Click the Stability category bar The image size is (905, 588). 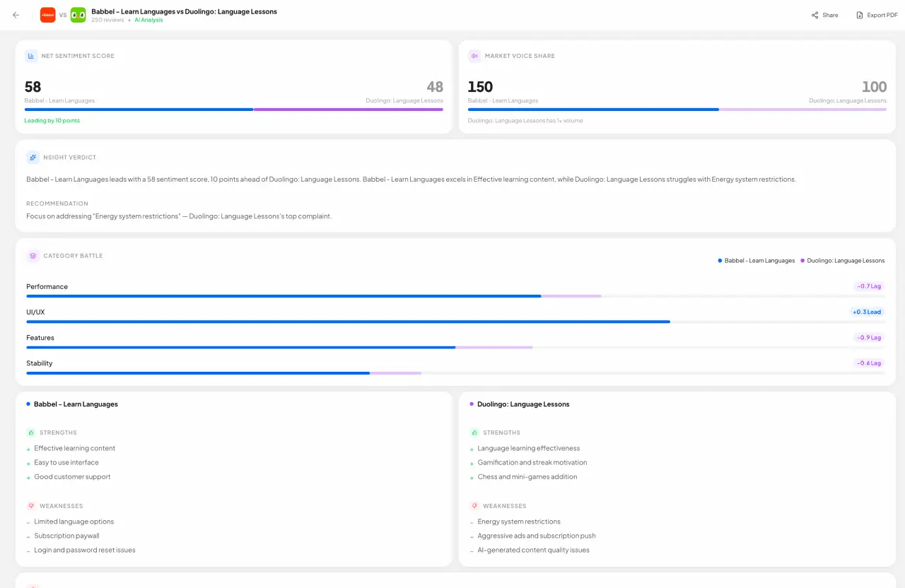455,372
